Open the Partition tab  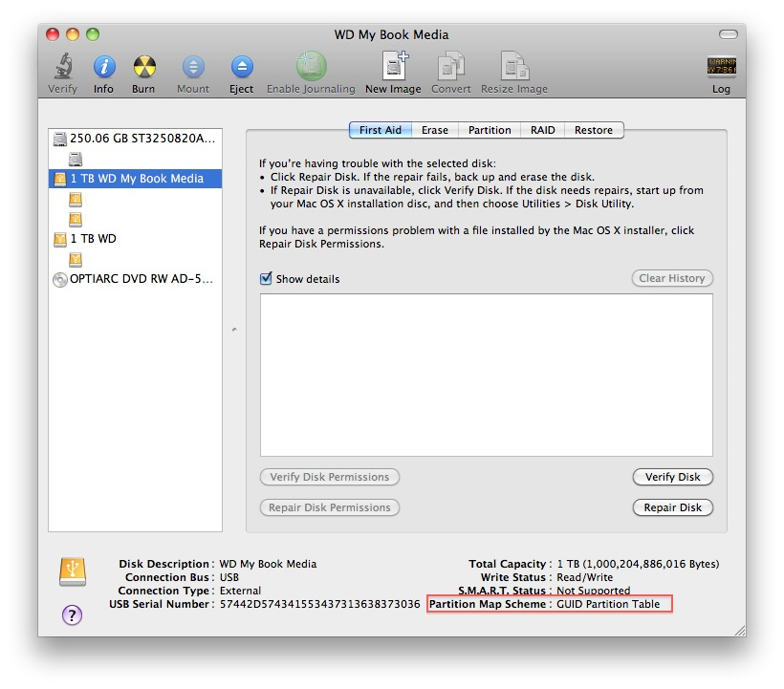[x=490, y=130]
